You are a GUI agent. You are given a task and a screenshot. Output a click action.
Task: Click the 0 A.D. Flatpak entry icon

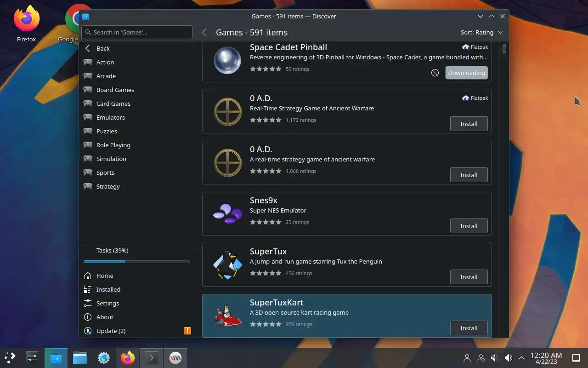coord(227,111)
